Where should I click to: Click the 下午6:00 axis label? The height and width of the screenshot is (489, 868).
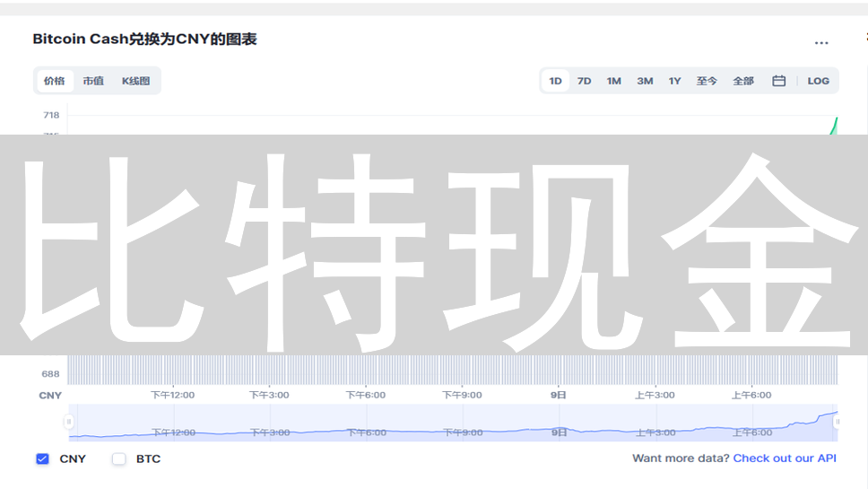[365, 395]
